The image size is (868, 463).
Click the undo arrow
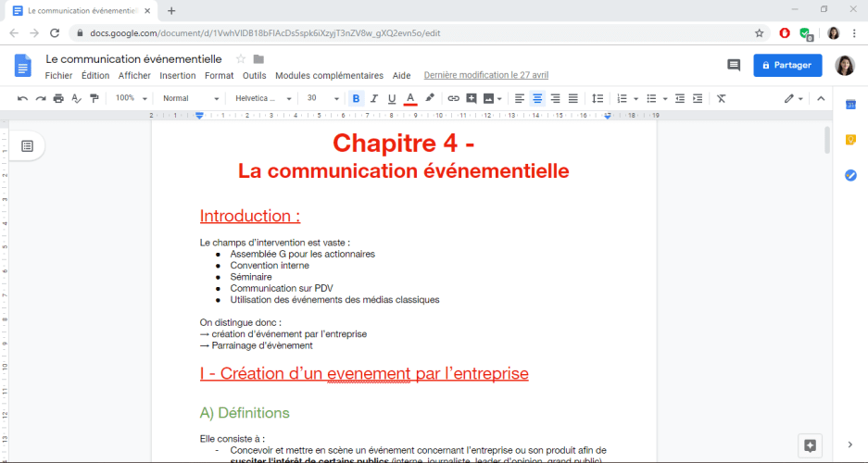click(x=22, y=98)
